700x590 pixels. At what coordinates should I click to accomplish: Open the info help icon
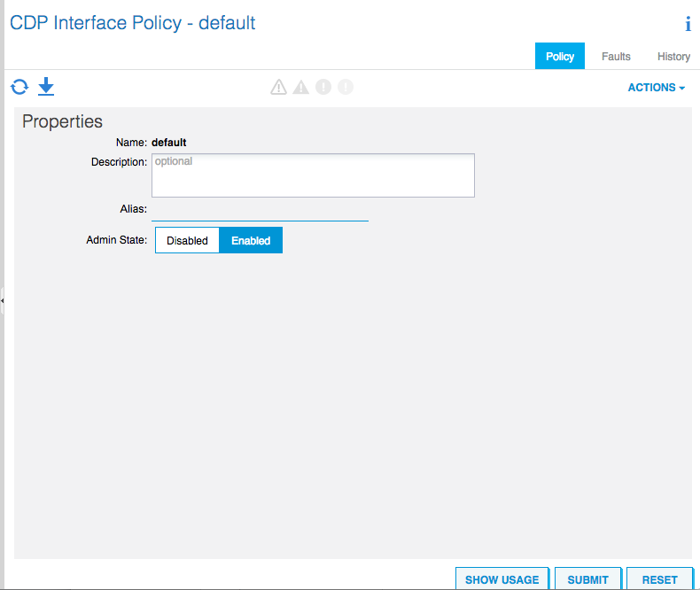click(688, 24)
